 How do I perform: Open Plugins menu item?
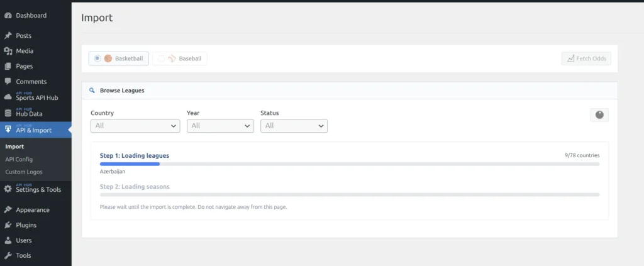[x=36, y=225]
